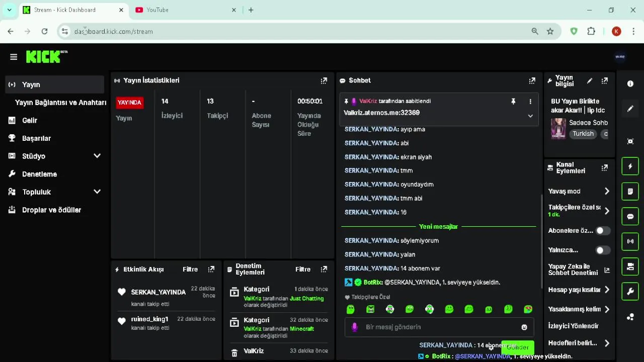This screenshot has height=362, width=644.
Task: Open Takipçilere özel sohbet options arrow
Action: point(607,211)
